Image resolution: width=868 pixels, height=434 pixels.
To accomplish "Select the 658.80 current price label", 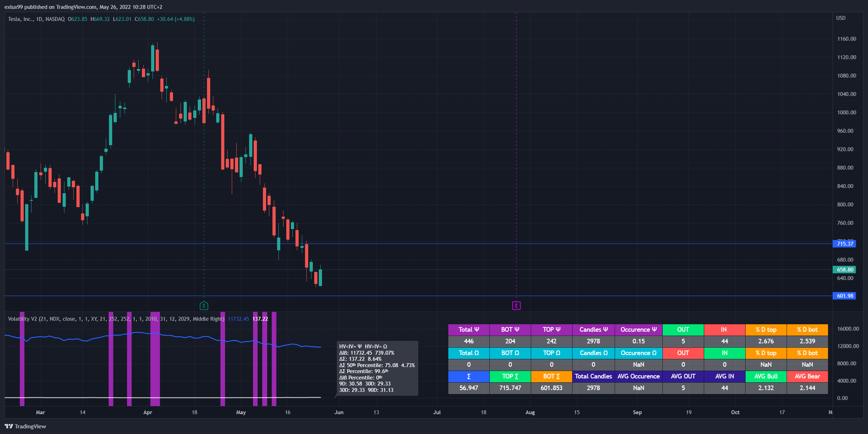I will click(844, 269).
